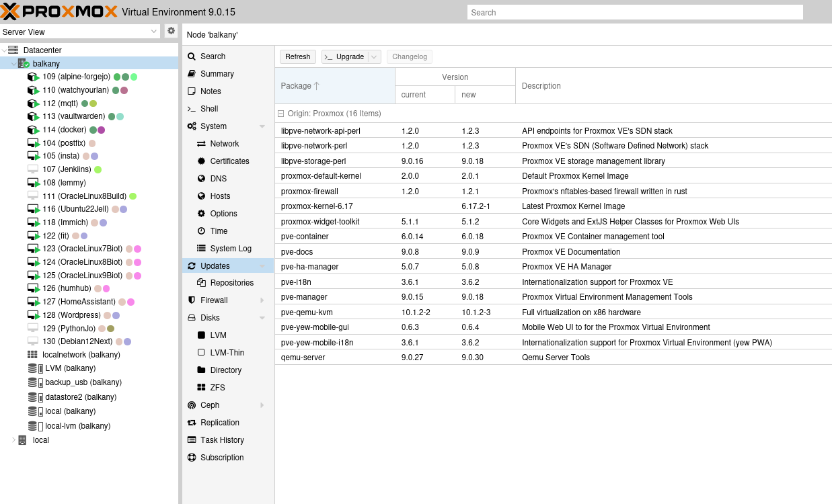Click the Firewall shield icon
This screenshot has height=504, width=832.
click(x=192, y=300)
